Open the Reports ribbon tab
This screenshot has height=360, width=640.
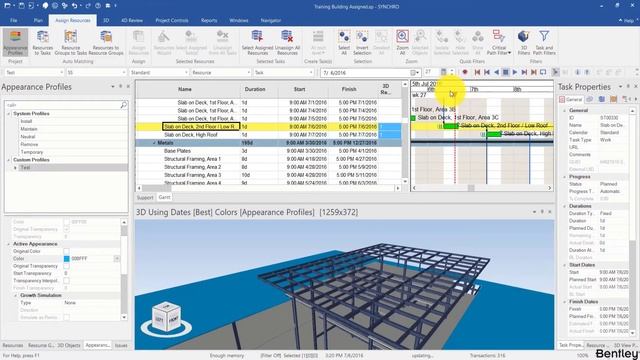[x=209, y=20]
